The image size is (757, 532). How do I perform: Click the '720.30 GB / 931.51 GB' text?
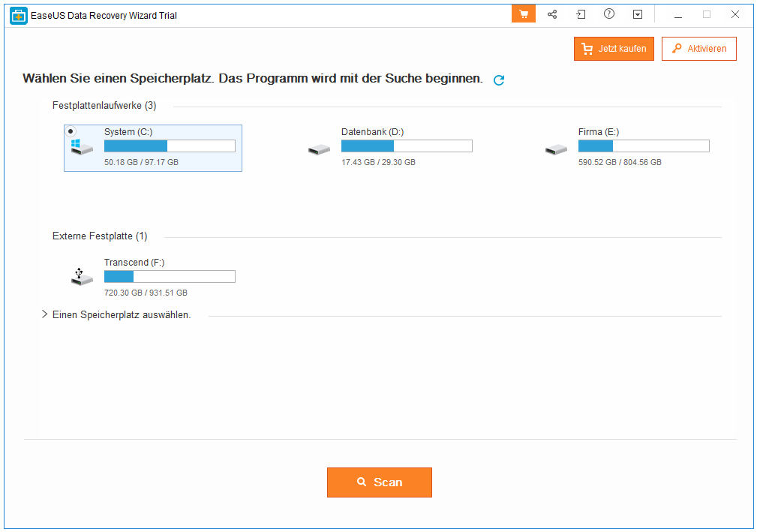(146, 293)
